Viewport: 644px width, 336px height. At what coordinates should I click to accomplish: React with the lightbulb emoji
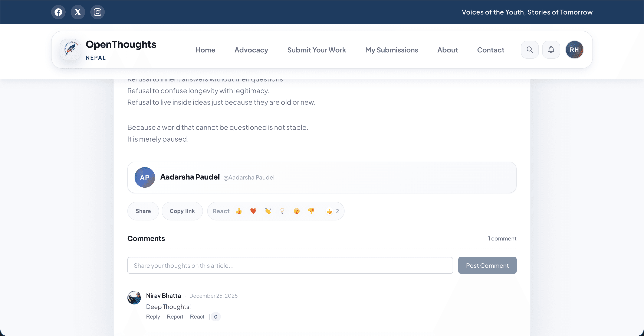click(x=282, y=211)
